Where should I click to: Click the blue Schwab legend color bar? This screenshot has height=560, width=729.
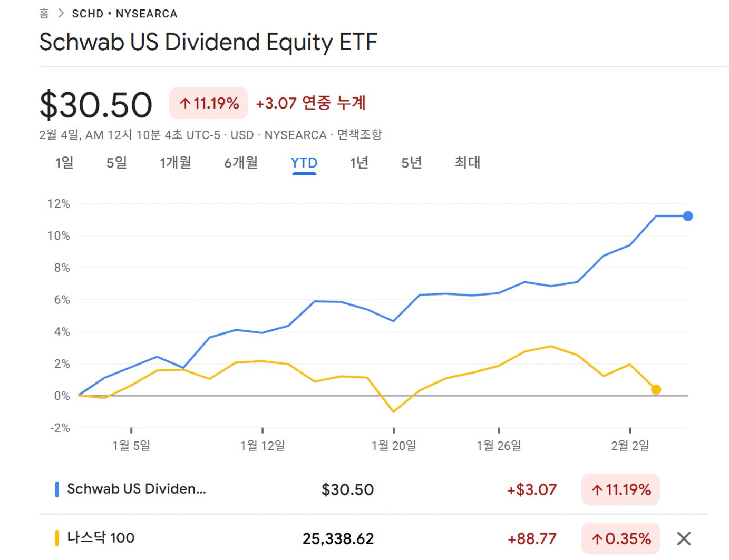[57, 489]
